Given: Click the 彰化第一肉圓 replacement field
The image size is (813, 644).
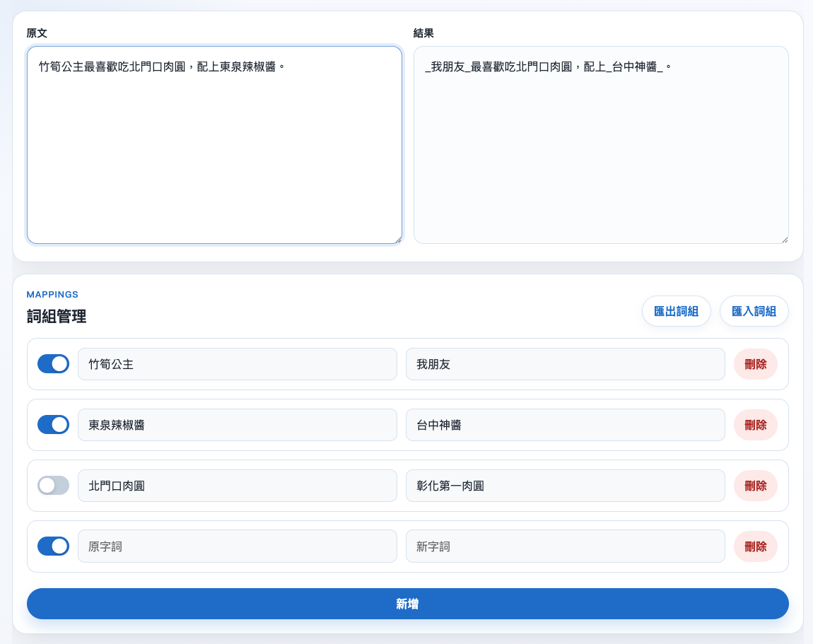Looking at the screenshot, I should (x=564, y=486).
